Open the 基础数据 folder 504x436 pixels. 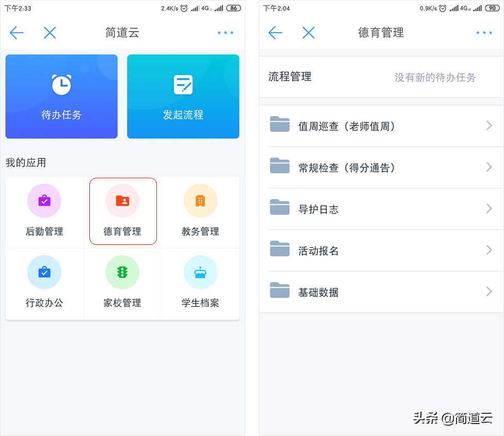click(382, 292)
